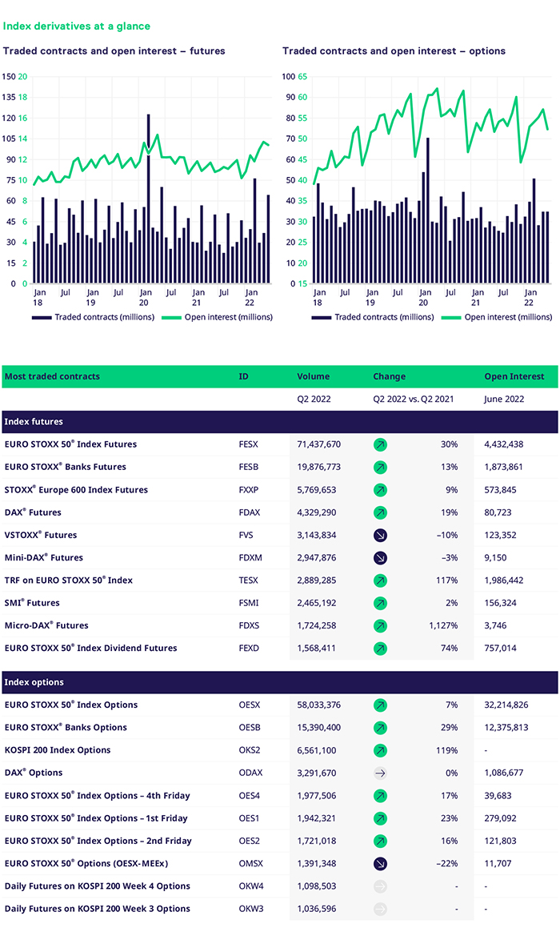Click the FDAX ID cell
560x940 pixels.
[x=250, y=512]
